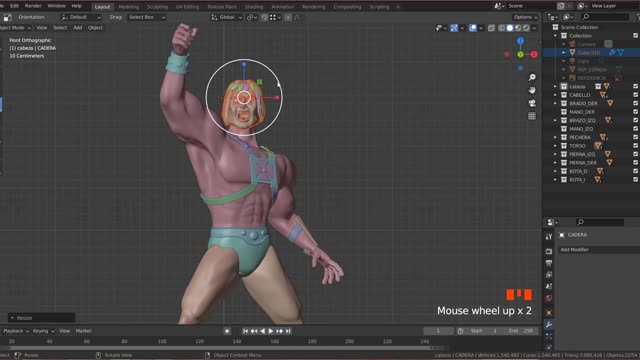Uncheck the MANO_DER collection checkbox

pyautogui.click(x=636, y=112)
